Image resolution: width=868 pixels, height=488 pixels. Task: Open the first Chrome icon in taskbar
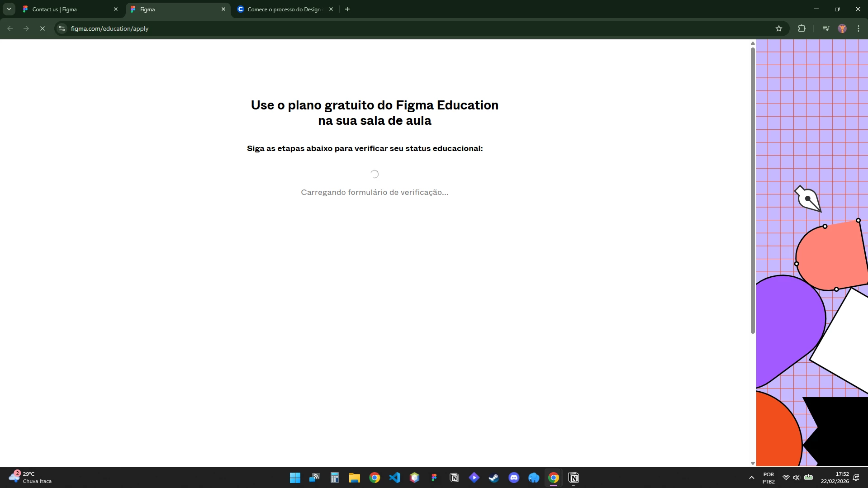pyautogui.click(x=375, y=478)
